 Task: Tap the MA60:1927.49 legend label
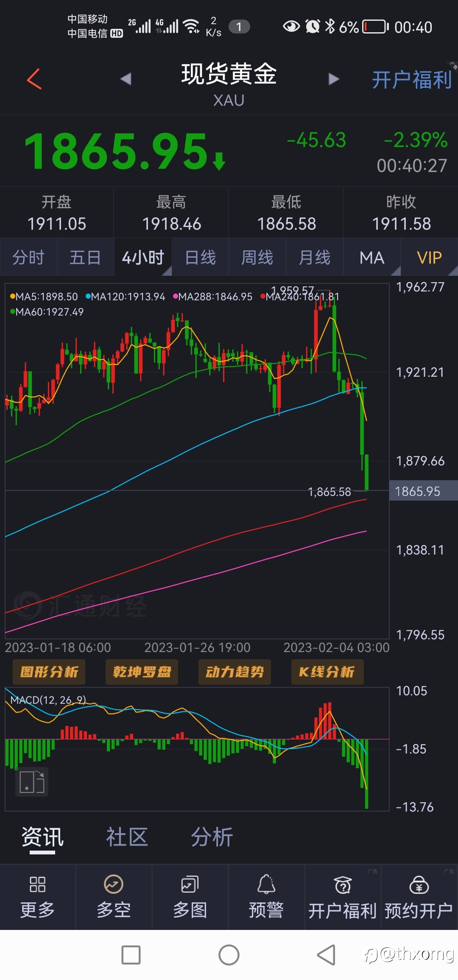point(47,312)
